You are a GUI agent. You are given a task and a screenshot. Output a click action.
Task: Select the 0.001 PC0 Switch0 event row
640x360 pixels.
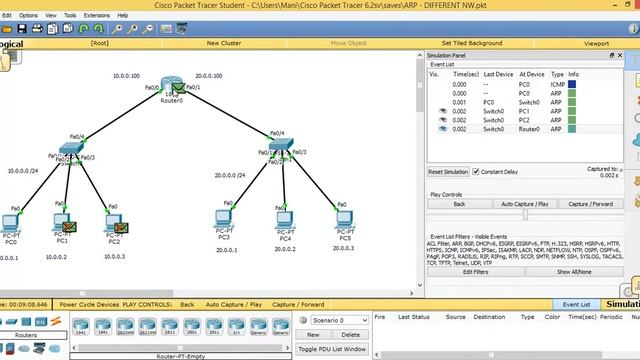[x=525, y=102]
